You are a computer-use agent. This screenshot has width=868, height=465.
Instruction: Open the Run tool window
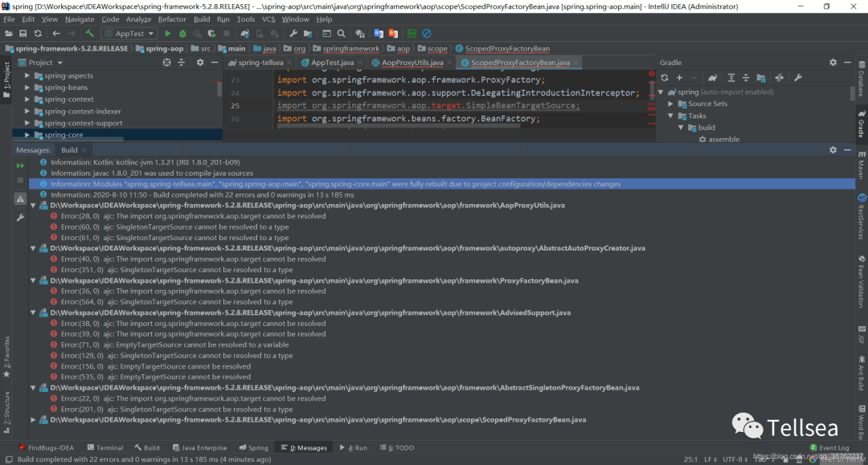click(353, 448)
